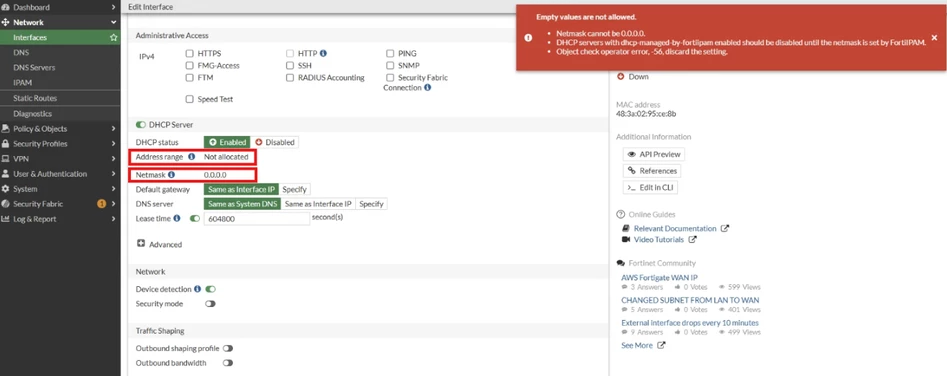Expand Policy & Objects chevron
Screen dimensions: 947x376
coord(114,129)
